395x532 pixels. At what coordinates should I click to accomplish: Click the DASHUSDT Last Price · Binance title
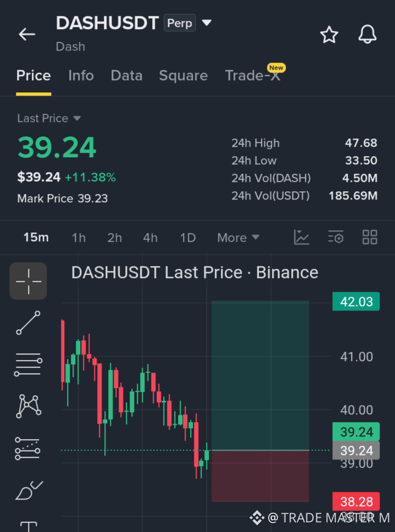[x=194, y=273]
